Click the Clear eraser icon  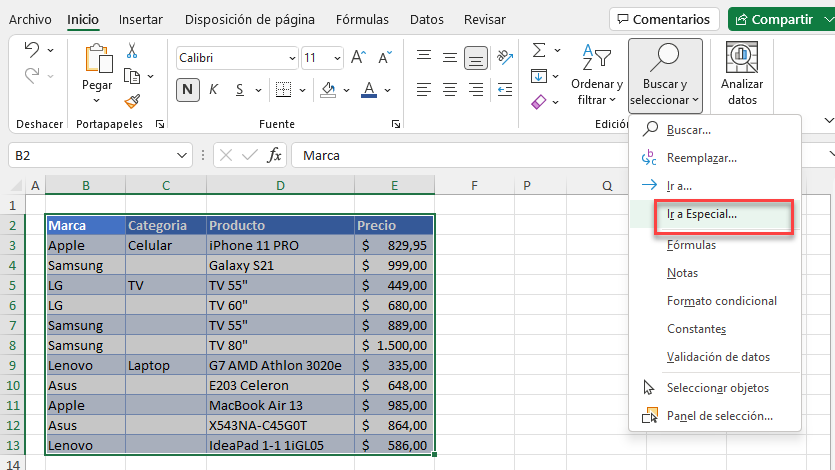pos(538,102)
